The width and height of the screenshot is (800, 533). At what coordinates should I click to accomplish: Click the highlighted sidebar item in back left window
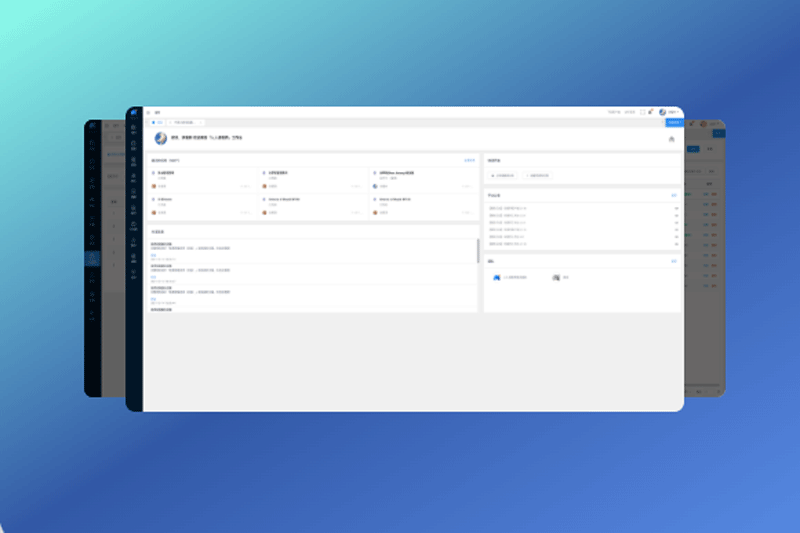(x=92, y=258)
